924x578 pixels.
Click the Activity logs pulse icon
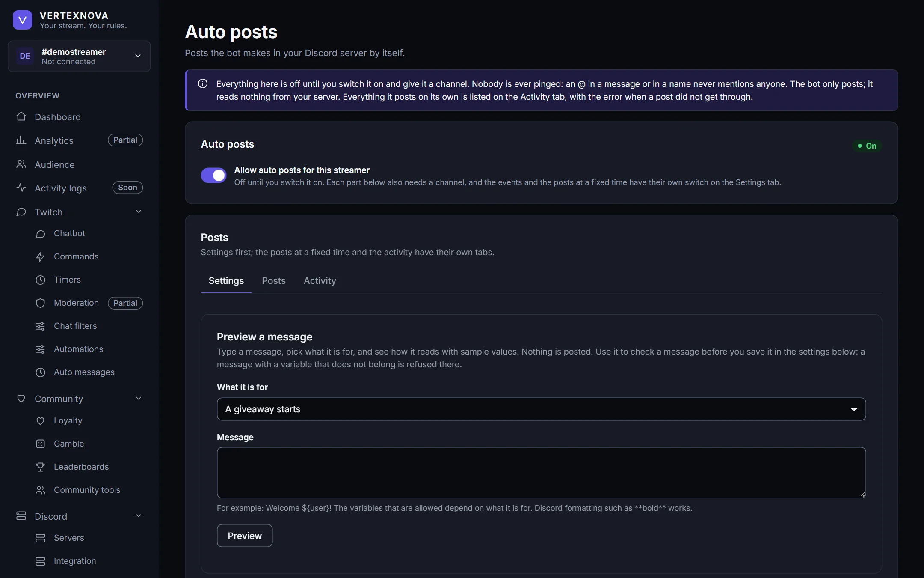click(21, 188)
